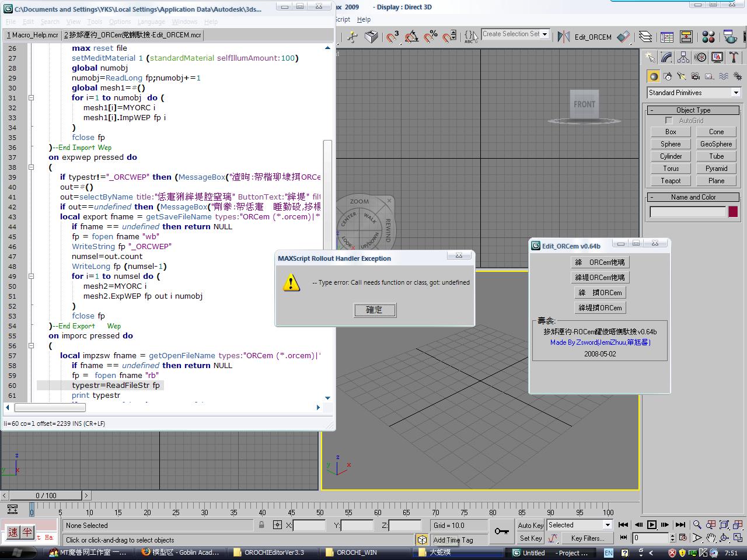Open the 3ds Max Help menu
Image resolution: width=747 pixels, height=560 pixels.
pos(364,19)
